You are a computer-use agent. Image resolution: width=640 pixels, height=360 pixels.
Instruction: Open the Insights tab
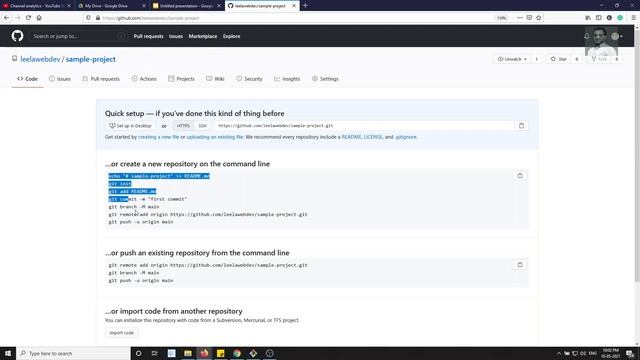(x=287, y=79)
